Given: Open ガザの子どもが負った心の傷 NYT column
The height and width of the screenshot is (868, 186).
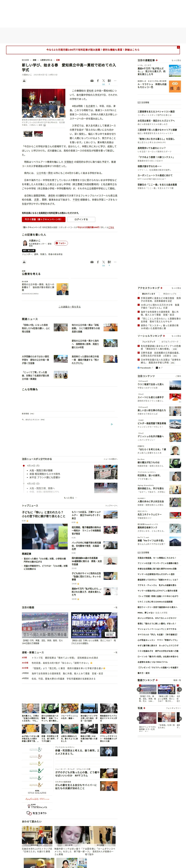Looking at the screenshot, I should (77, 774).
